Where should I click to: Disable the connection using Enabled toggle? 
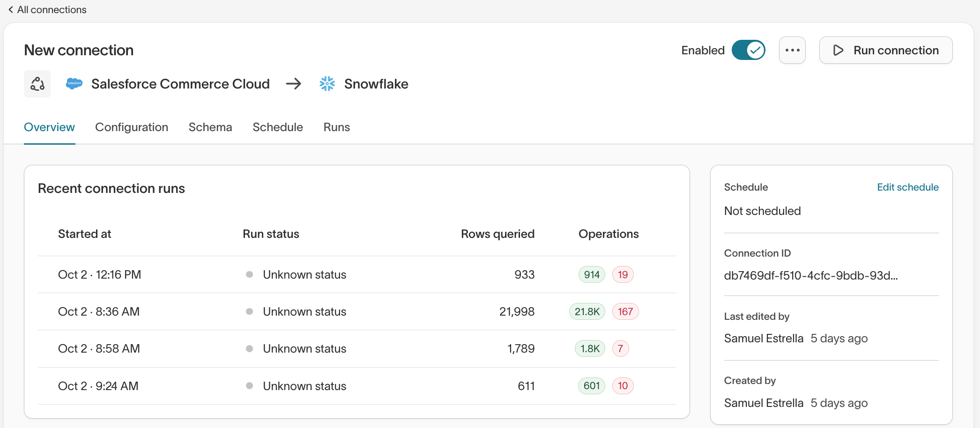coord(748,50)
